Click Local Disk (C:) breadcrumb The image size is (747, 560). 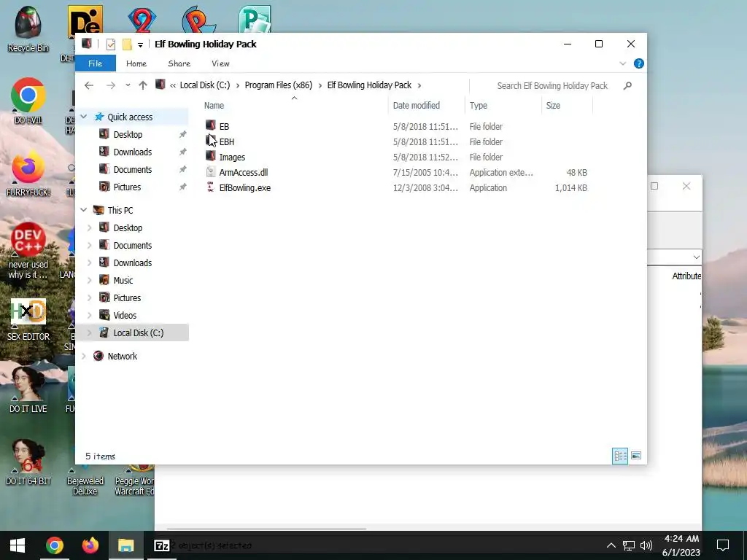[x=205, y=85]
